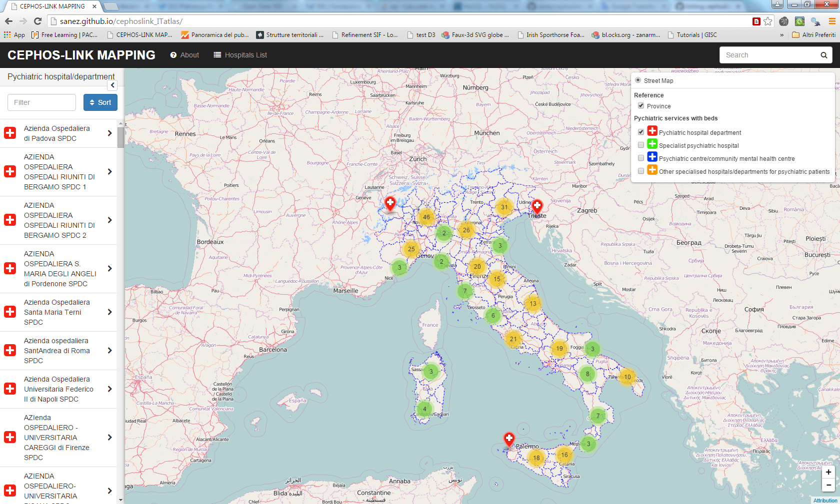Zoom out the map with minus button
Viewport: 840px width, 504px height.
828,485
